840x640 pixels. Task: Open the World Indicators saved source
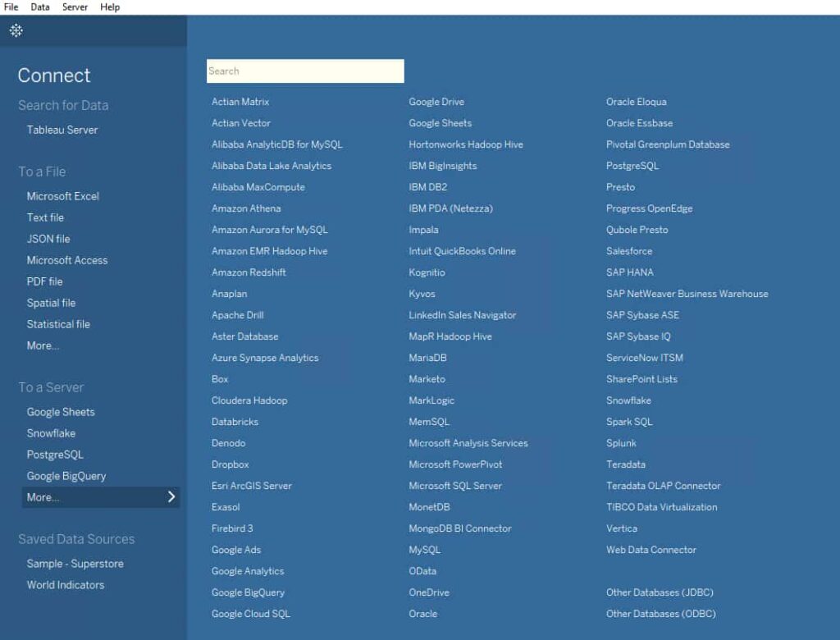(66, 585)
